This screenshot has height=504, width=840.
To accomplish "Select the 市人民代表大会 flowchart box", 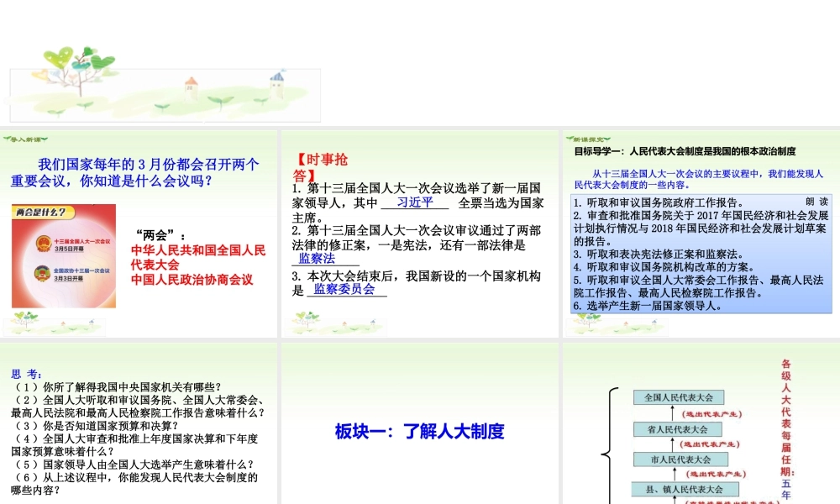I will pos(680,459).
